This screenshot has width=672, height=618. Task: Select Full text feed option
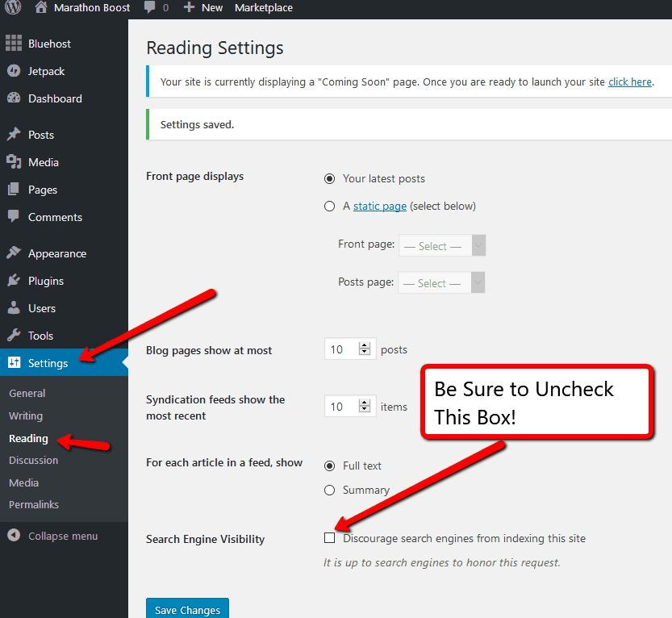330,466
